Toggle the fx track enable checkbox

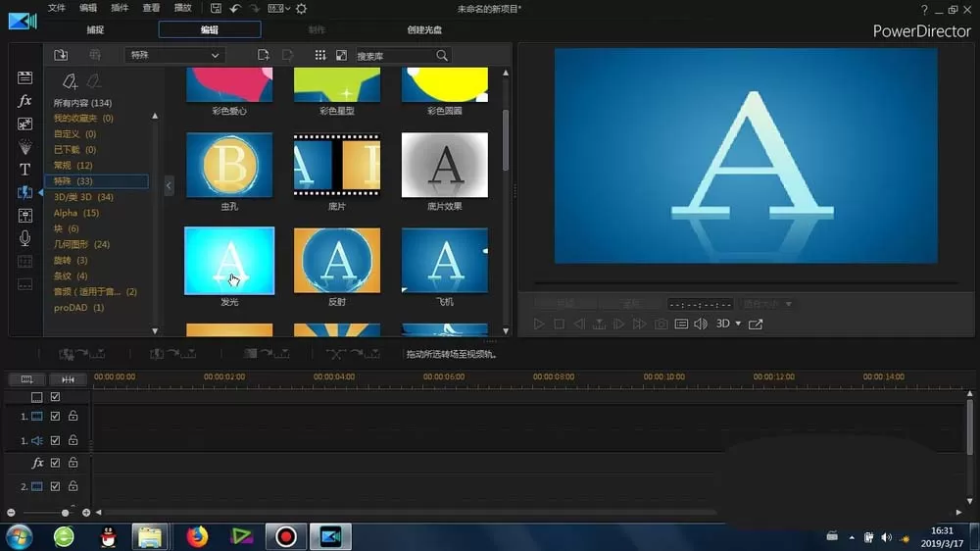pos(55,463)
